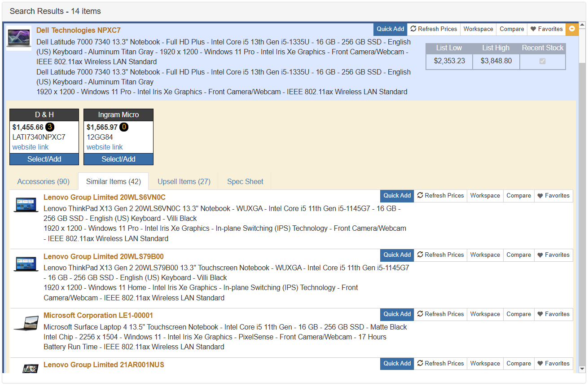Switch to the Accessories (90) tab

pyautogui.click(x=44, y=181)
